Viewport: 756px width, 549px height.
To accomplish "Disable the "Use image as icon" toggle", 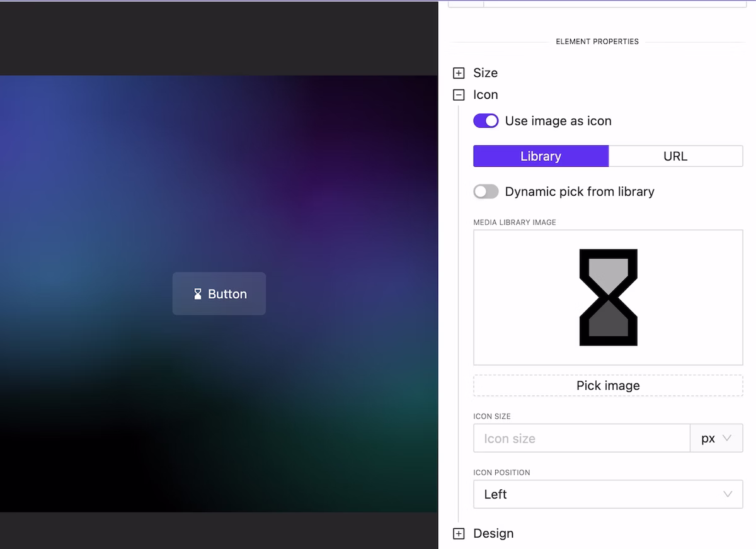I will (x=486, y=120).
